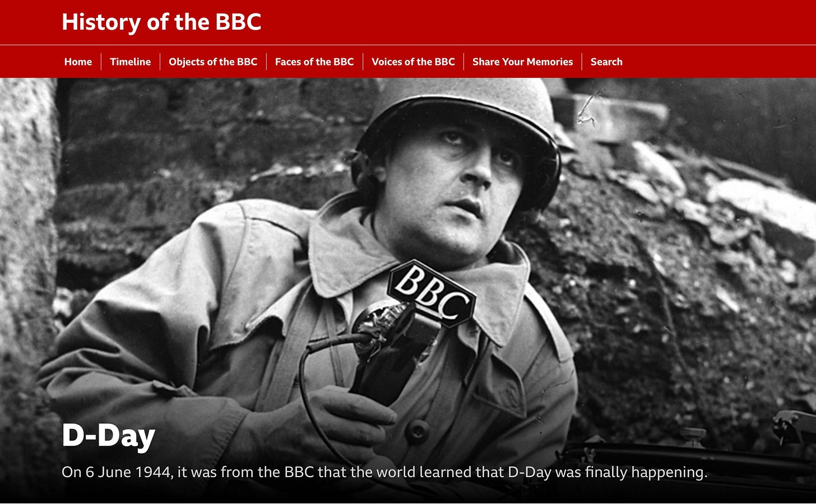
Task: Open Objects of the BBC
Action: point(213,62)
